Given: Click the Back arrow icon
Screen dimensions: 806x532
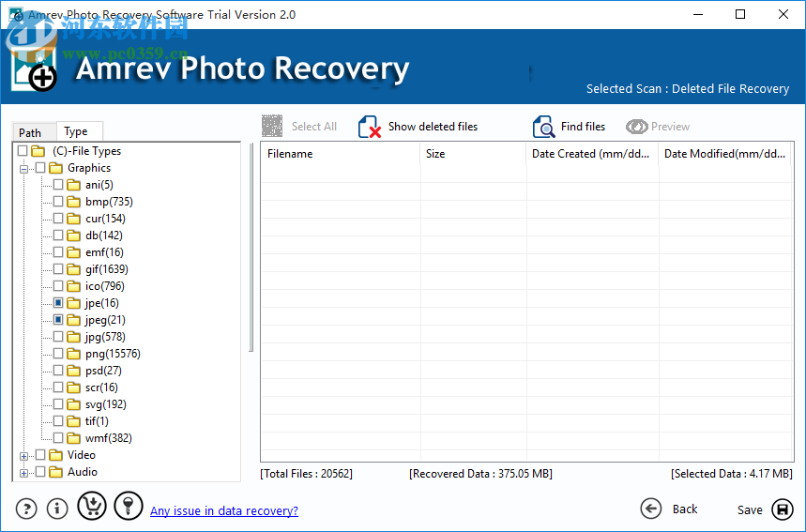Looking at the screenshot, I should click(x=651, y=509).
